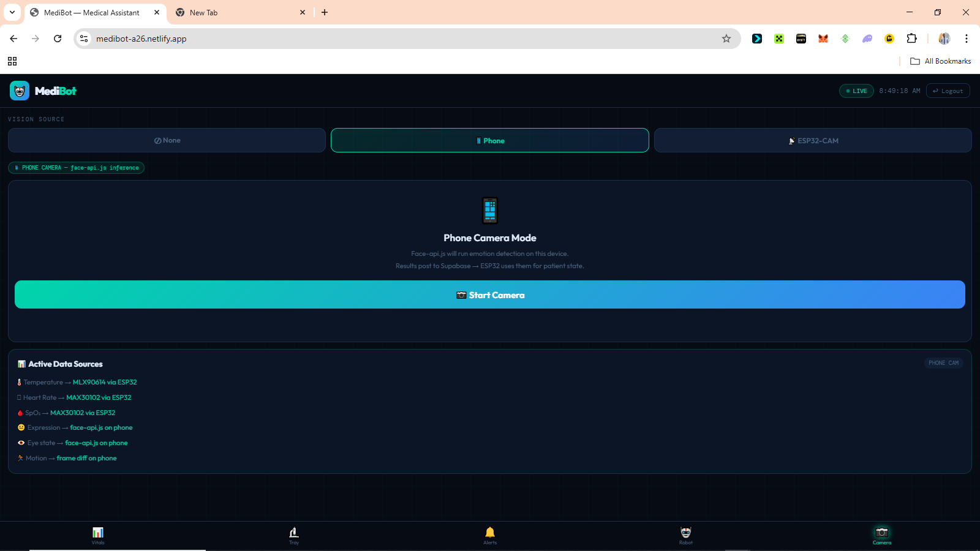
Task: Select ESP32-CAM as vision source
Action: point(813,140)
